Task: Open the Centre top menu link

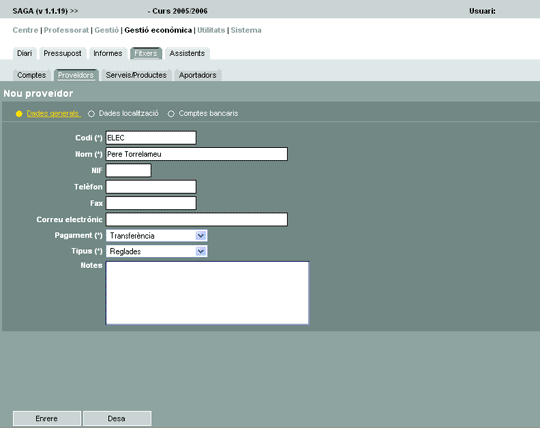Action: (25, 30)
